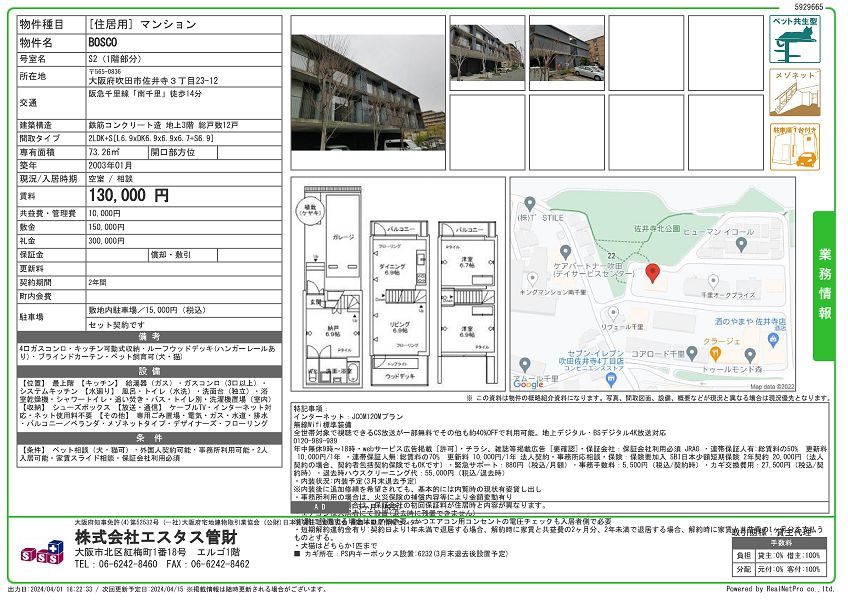This screenshot has width=848, height=602.
Task: Click the メゾネット maisonette icon
Action: coord(794,92)
